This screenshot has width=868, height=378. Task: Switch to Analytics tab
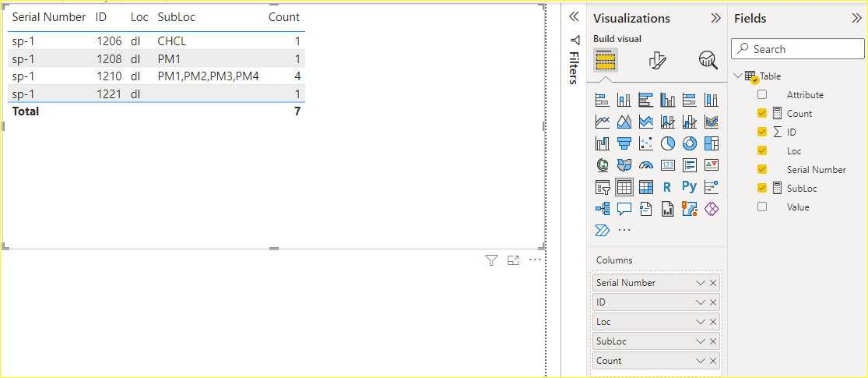pos(708,60)
